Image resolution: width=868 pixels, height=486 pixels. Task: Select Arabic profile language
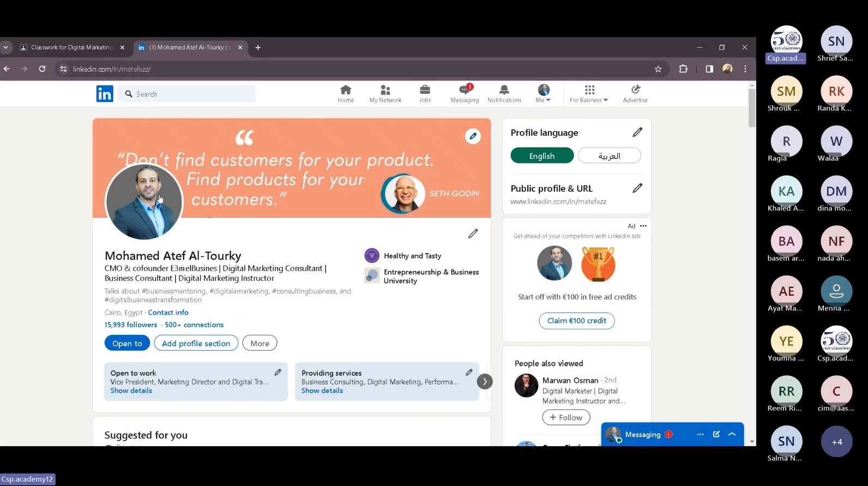pos(610,155)
